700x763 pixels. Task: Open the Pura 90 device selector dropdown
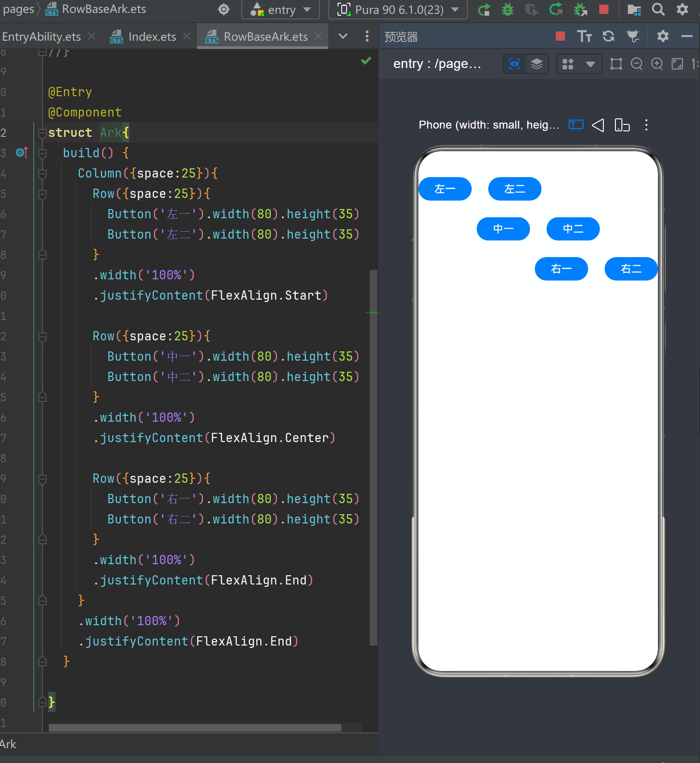[x=398, y=10]
